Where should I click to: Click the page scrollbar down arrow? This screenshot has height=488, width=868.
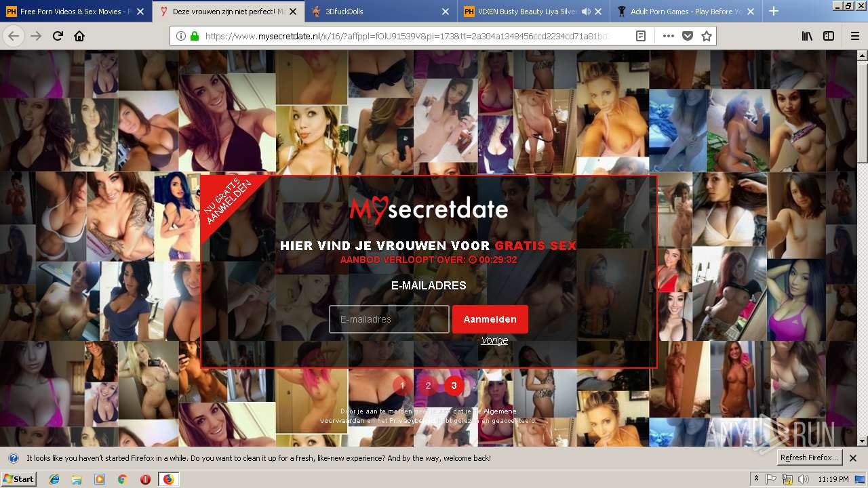point(863,441)
